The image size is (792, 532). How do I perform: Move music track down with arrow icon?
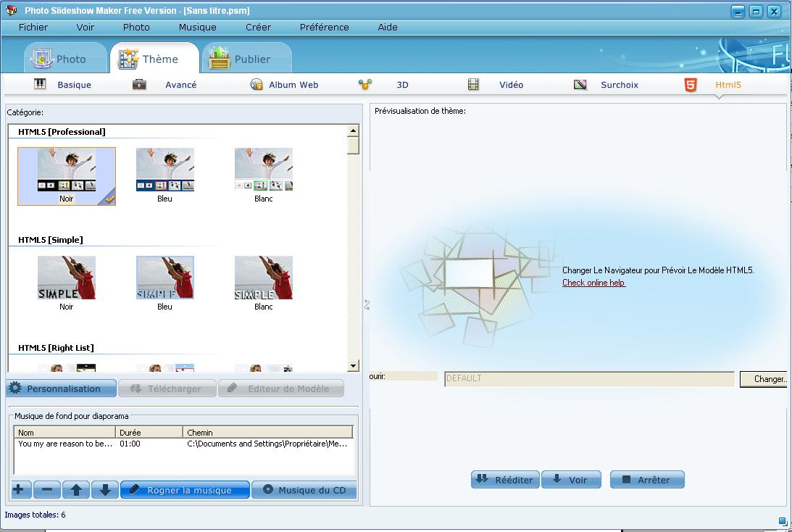(104, 490)
